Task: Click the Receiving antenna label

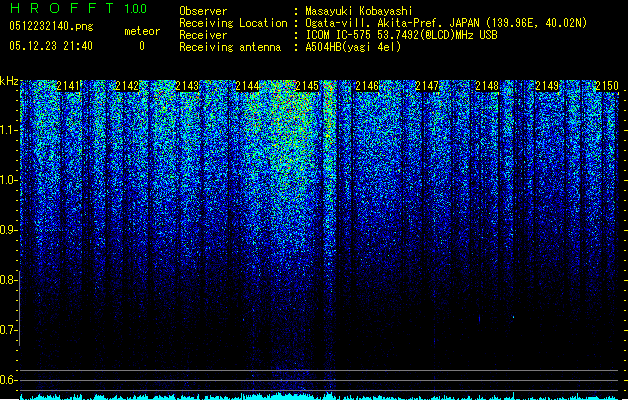Action: point(230,47)
